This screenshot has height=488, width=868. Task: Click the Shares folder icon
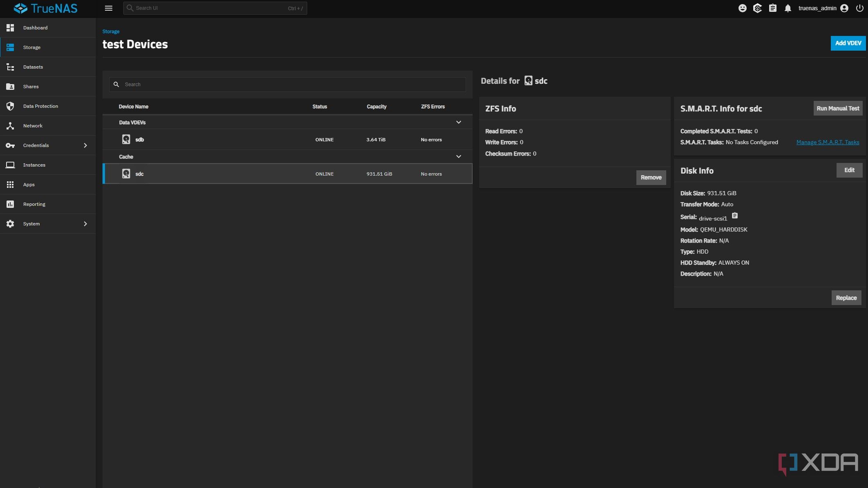[10, 87]
